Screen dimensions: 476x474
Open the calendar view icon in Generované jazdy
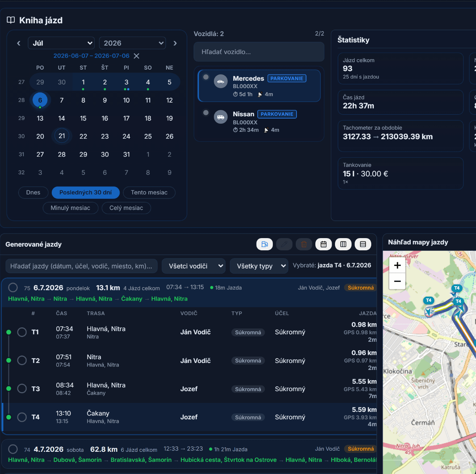324,244
